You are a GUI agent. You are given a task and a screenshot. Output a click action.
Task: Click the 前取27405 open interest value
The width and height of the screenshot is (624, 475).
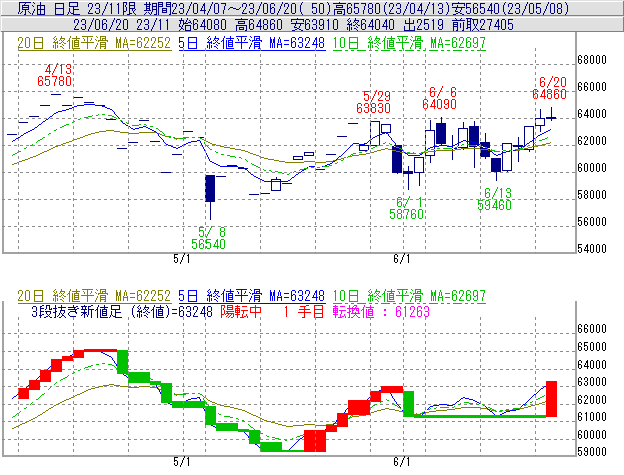pyautogui.click(x=483, y=25)
